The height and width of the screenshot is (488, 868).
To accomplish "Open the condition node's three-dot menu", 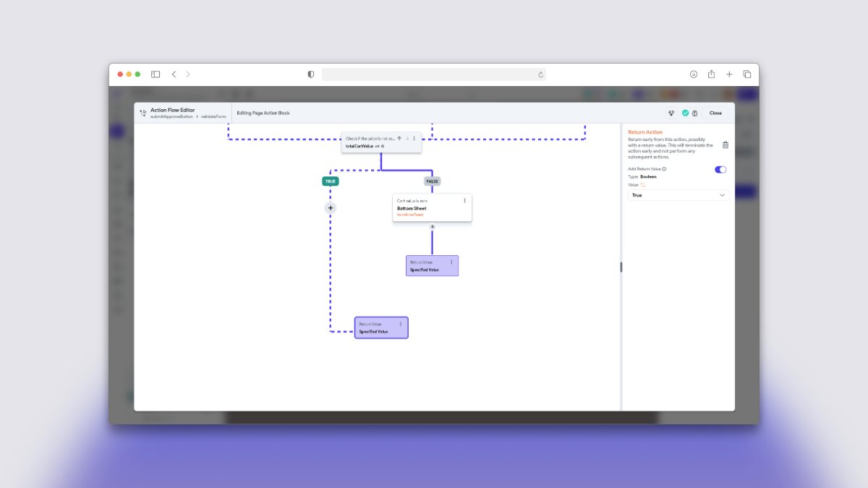I will click(414, 138).
